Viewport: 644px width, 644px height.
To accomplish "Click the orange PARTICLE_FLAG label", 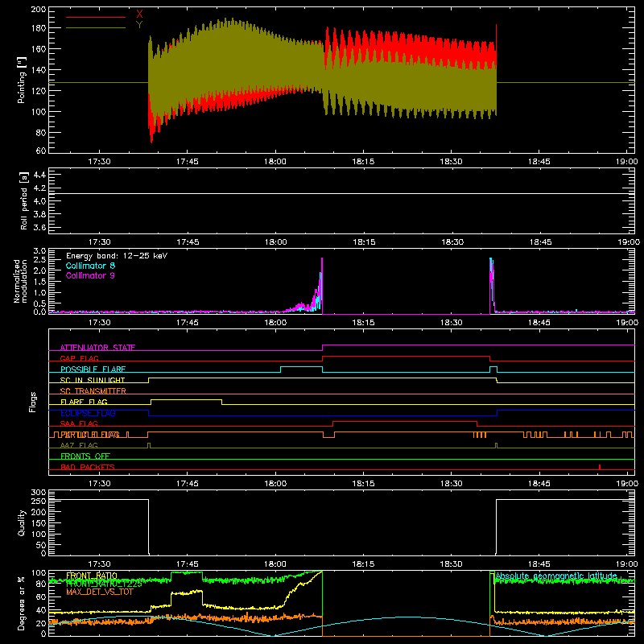I will [90, 435].
